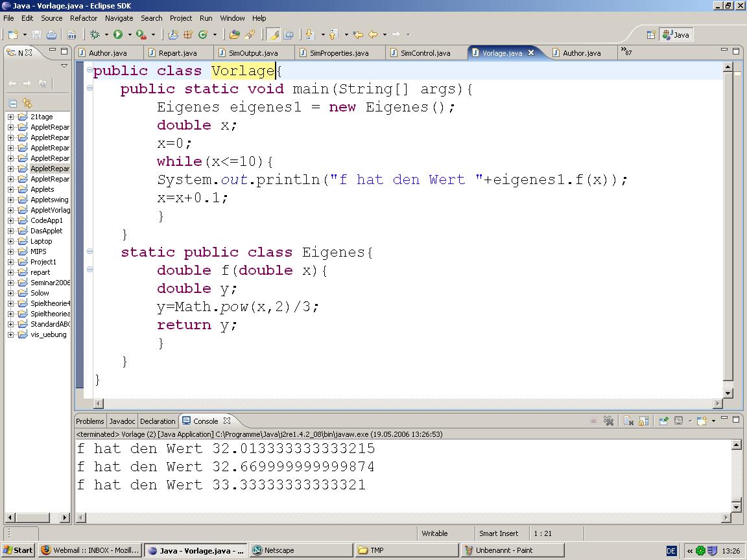Click the Windows Start button
Viewport: 747px width, 560px height.
click(18, 550)
